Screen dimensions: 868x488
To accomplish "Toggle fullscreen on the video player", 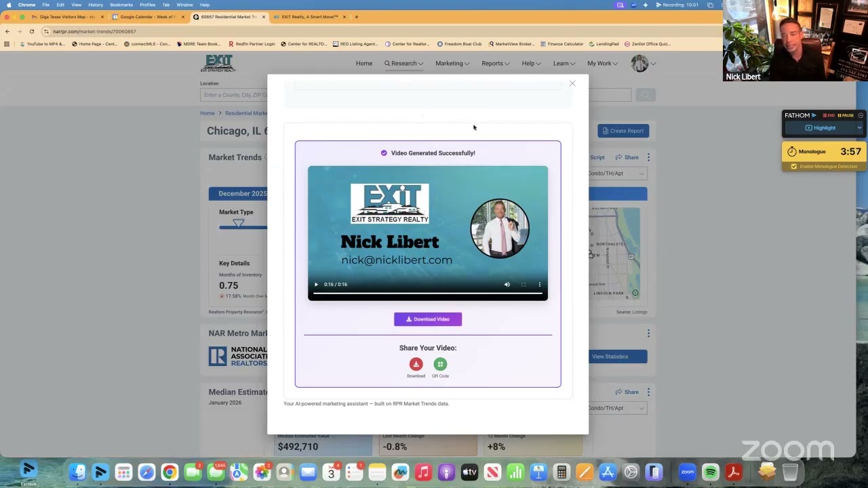I will pos(524,285).
